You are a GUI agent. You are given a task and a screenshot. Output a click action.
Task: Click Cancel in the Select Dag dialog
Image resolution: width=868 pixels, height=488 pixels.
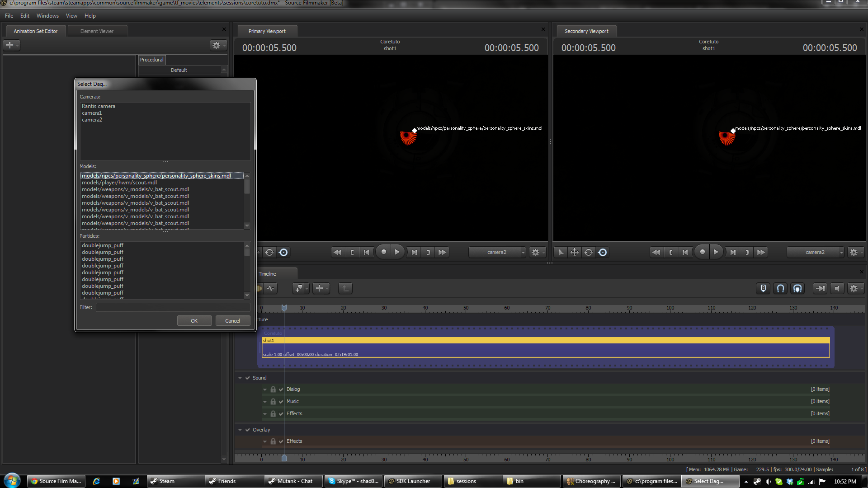(x=232, y=321)
